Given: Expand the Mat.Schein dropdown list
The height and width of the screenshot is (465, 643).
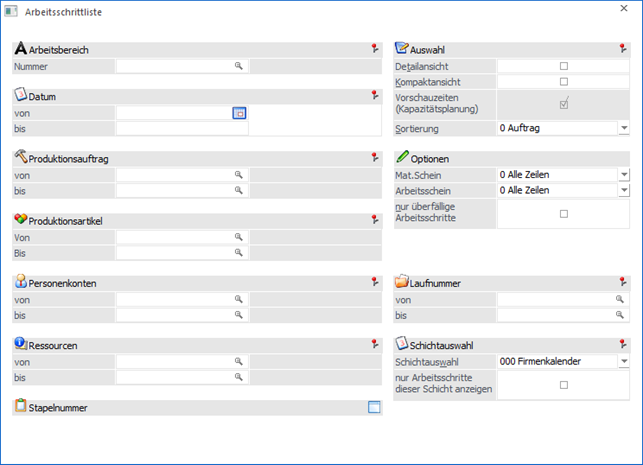Looking at the screenshot, I should pyautogui.click(x=623, y=175).
